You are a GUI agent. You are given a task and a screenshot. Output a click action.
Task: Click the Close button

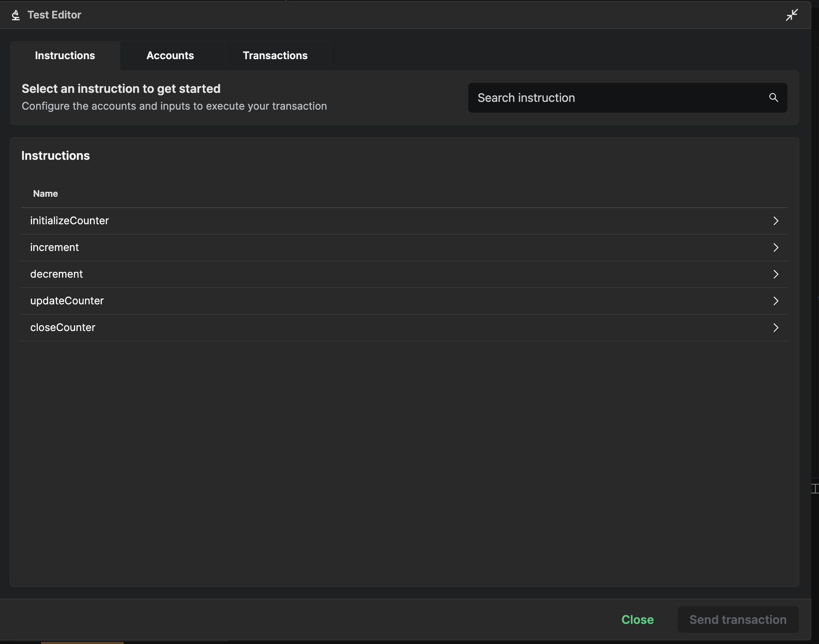click(637, 619)
